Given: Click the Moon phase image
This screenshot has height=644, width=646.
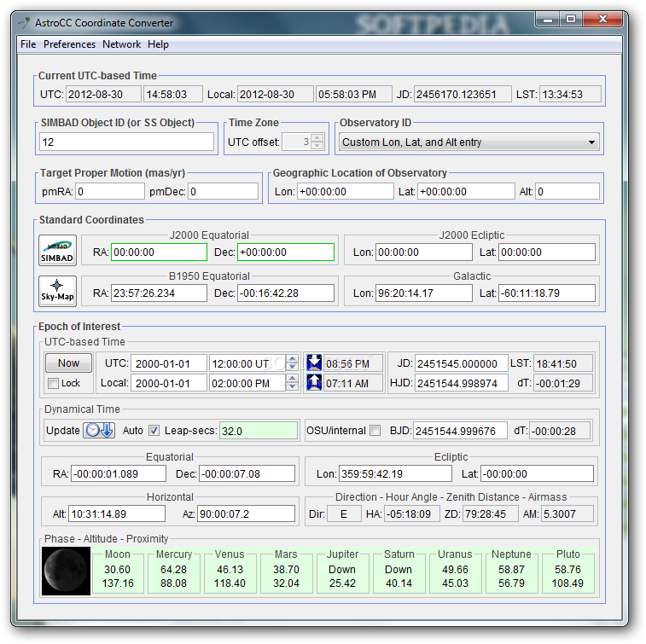Looking at the screenshot, I should (x=66, y=571).
